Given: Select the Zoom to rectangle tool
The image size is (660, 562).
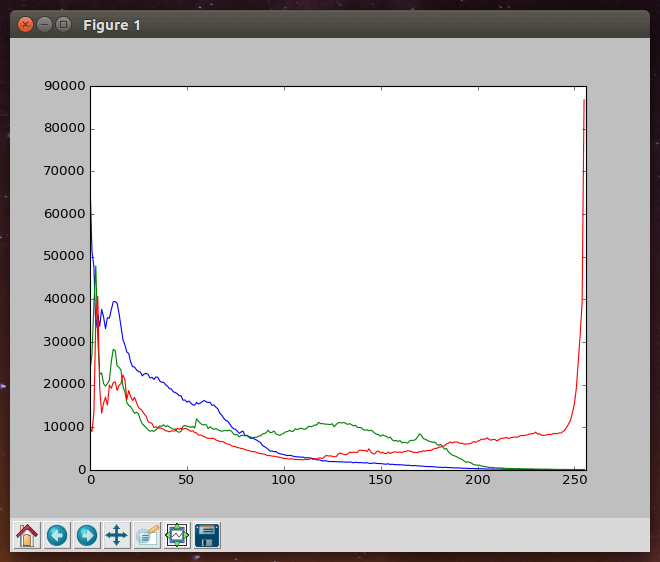Looking at the screenshot, I should point(147,535).
